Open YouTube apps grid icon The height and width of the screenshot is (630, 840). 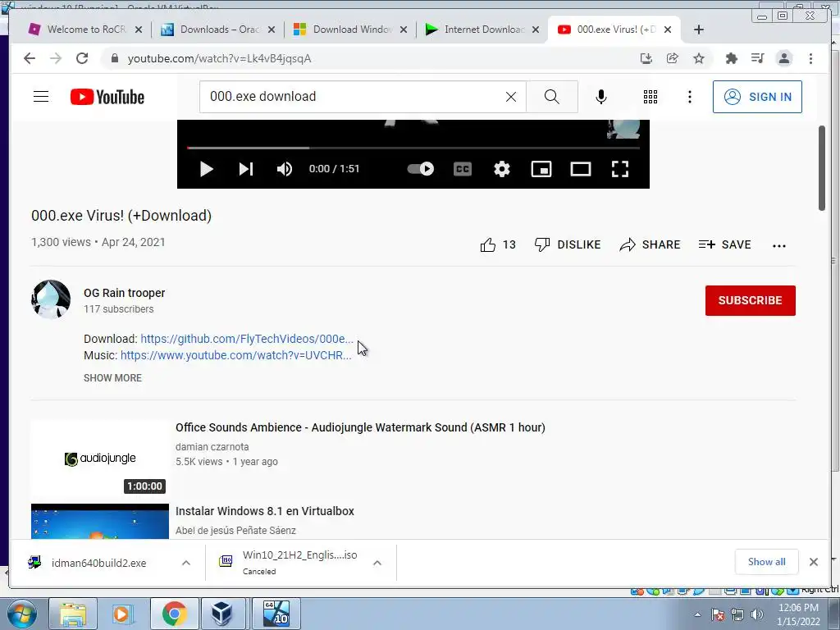[651, 97]
